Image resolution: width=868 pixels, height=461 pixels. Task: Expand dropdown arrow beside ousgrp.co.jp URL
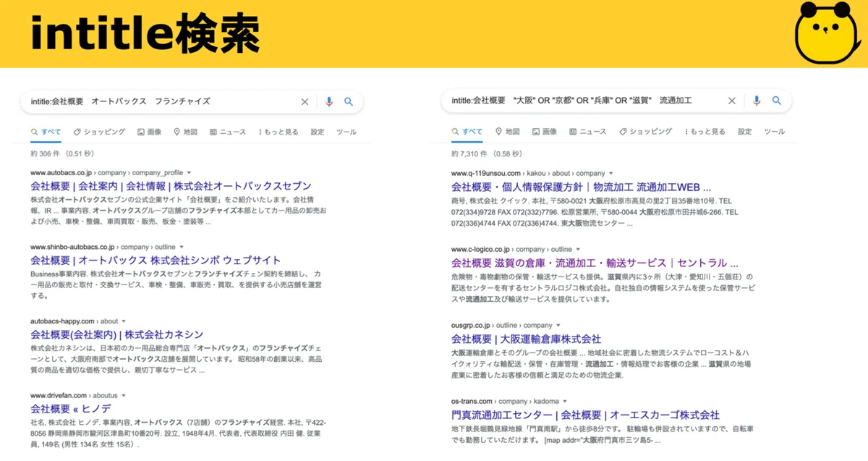558,326
